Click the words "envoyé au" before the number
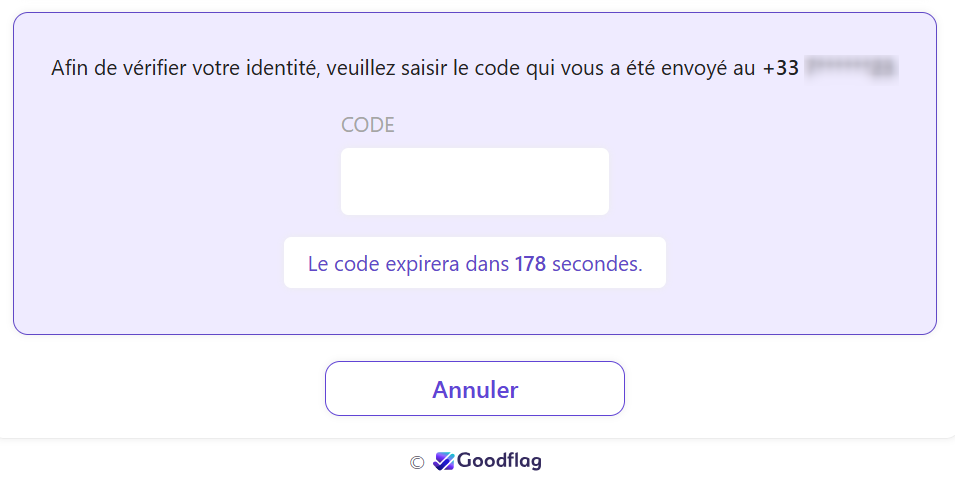The image size is (955, 499). coord(714,69)
